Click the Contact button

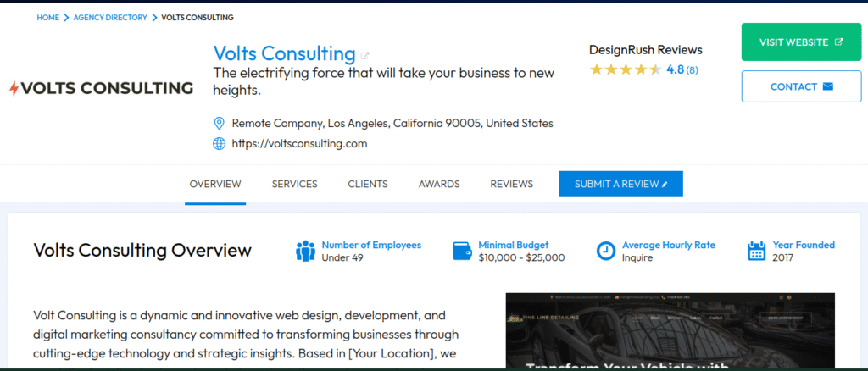[801, 86]
